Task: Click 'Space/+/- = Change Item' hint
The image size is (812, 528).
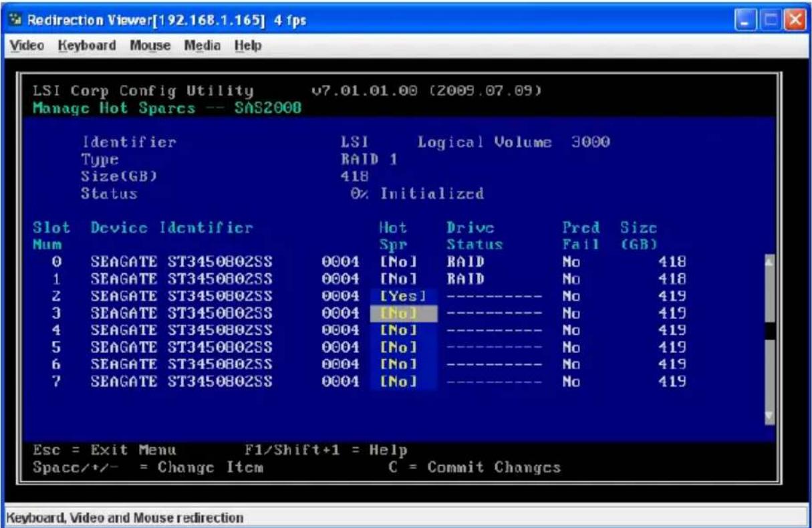Action: [147, 467]
